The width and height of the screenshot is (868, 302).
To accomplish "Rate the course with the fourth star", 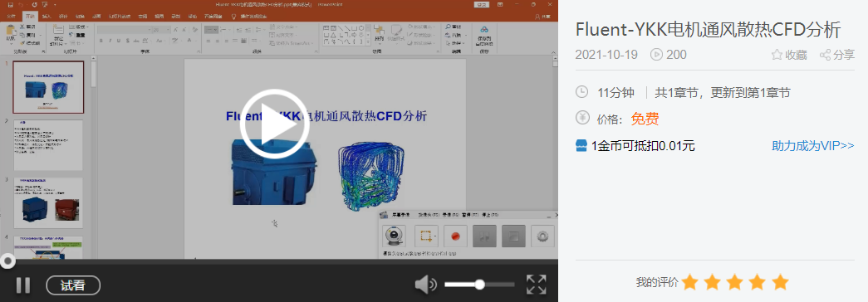I will pyautogui.click(x=758, y=282).
